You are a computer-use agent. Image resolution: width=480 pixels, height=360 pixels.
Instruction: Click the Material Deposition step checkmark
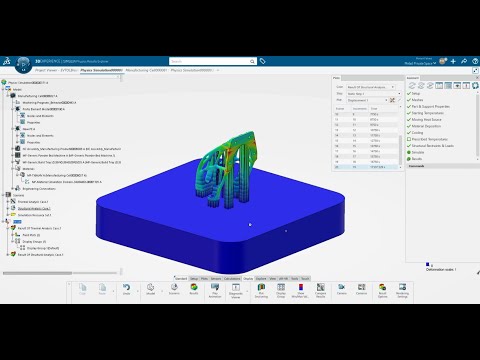click(409, 126)
